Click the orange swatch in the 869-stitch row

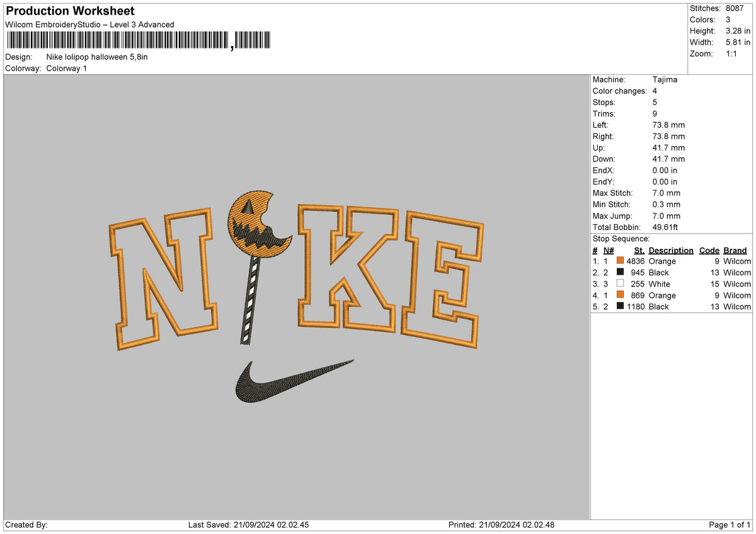(621, 295)
